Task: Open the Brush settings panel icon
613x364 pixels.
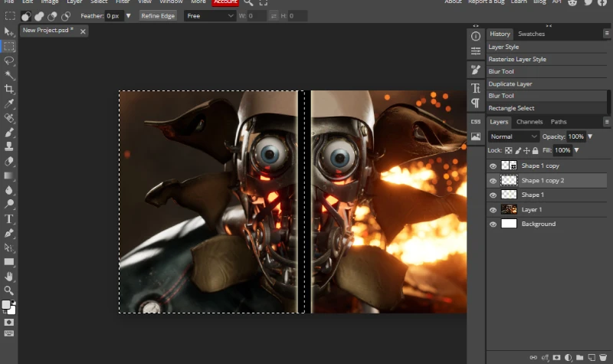Action: [476, 70]
